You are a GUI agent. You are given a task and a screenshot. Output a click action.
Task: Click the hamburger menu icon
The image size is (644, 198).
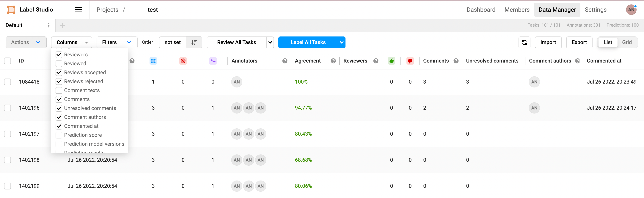[x=78, y=10]
